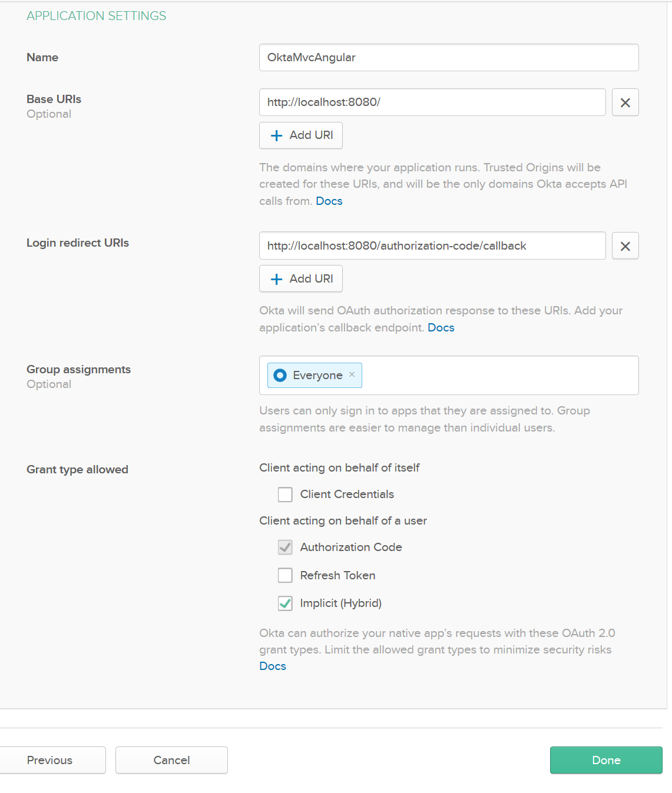
Task: Remove the login redirect URI with its X button
Action: (x=625, y=245)
